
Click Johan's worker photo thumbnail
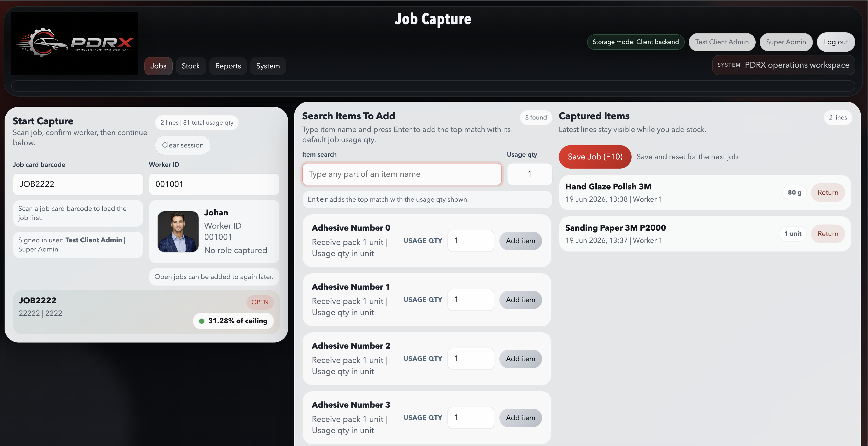pos(178,232)
